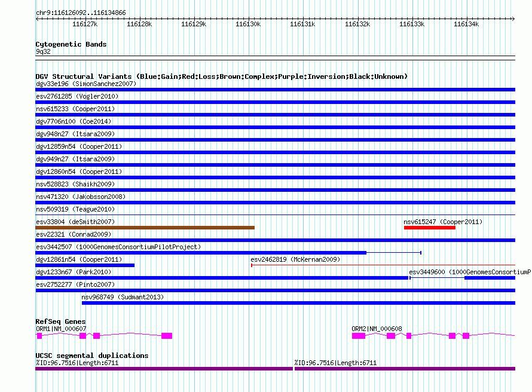Select the left segmental duplication %ID label
This screenshot has height=392, width=532.
77,363
